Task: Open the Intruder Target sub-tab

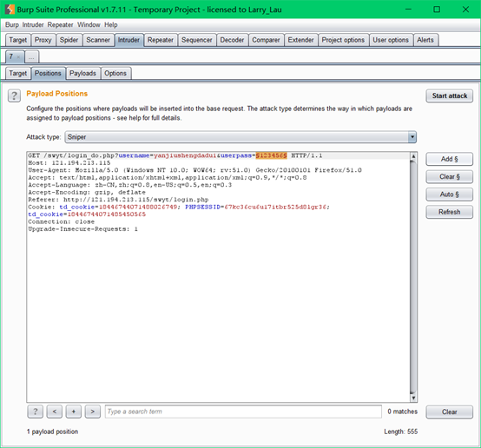Action: coord(17,73)
